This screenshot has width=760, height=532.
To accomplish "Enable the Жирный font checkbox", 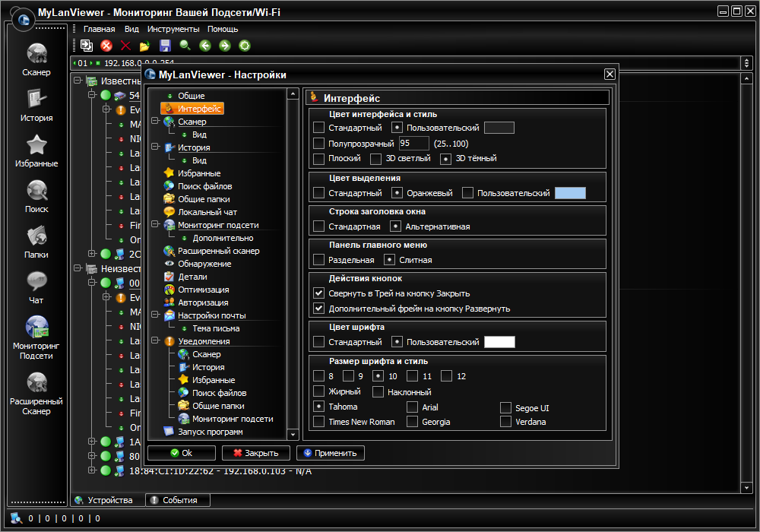I will click(x=319, y=391).
